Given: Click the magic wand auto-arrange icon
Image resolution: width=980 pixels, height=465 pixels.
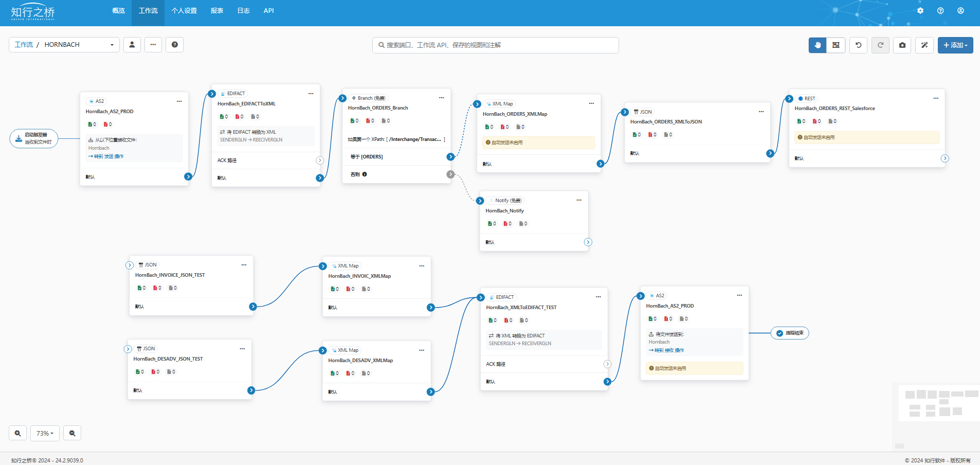Looking at the screenshot, I should 924,45.
